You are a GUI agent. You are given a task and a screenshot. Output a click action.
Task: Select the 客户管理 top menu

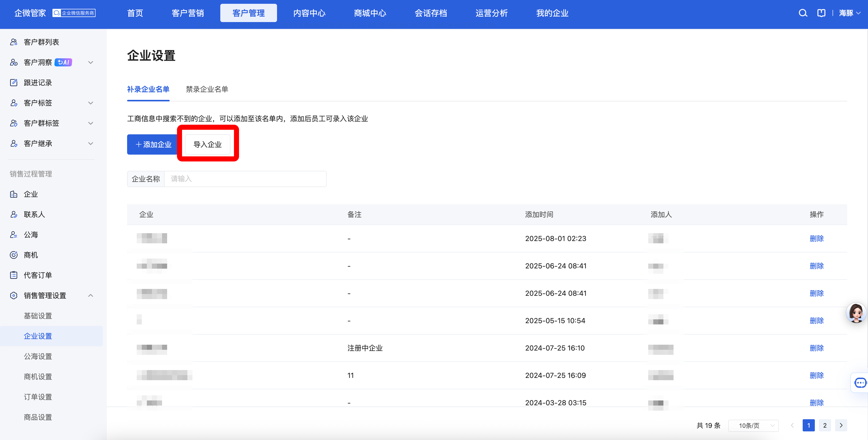[249, 13]
